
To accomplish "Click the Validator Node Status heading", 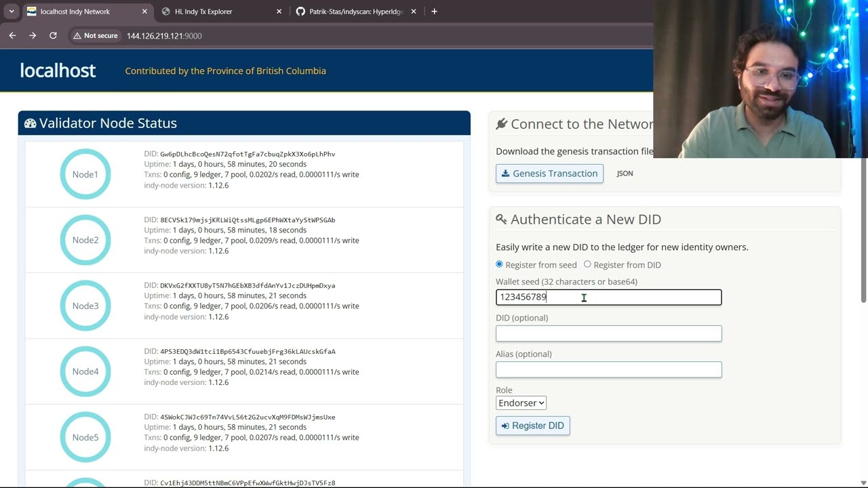I will click(108, 123).
